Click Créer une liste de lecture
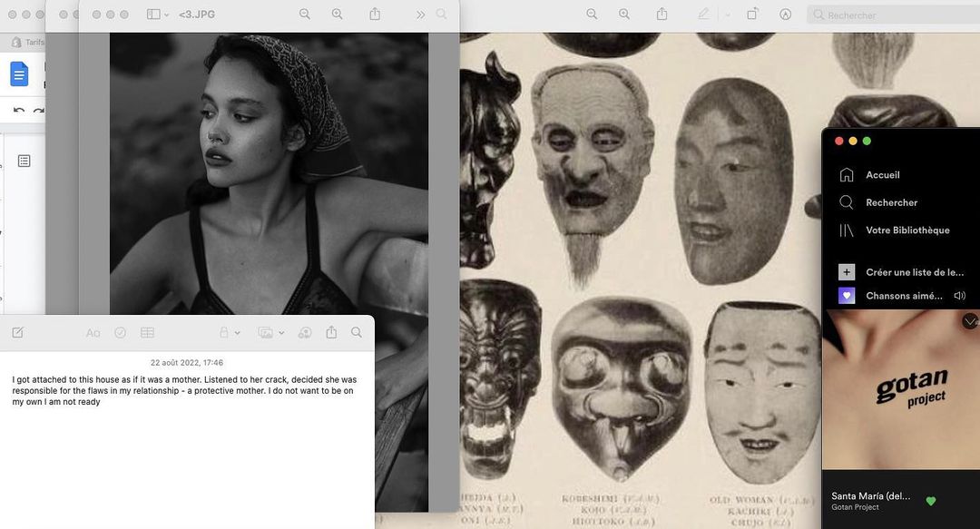This screenshot has height=529, width=980. point(914,272)
